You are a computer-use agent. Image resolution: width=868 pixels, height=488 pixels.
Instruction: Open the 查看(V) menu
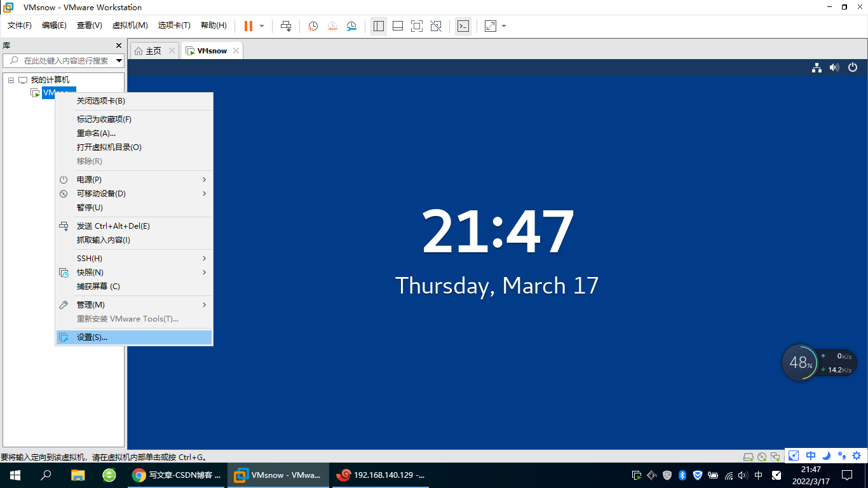click(x=90, y=25)
